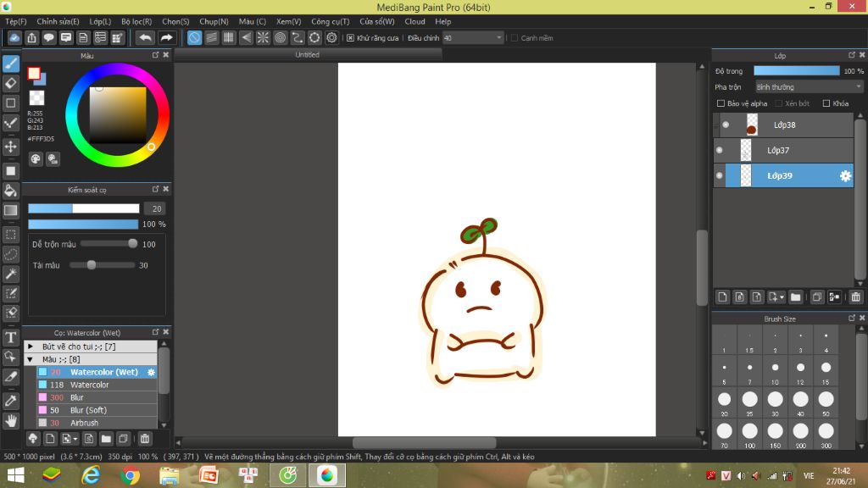Open the Chỉnh sửa(E) menu
The height and width of the screenshot is (488, 868).
[x=58, y=21]
